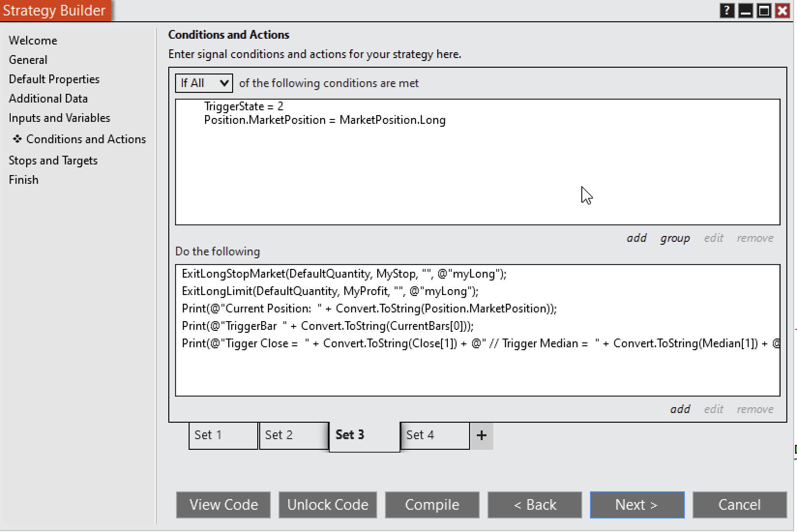
Task: Add a new condition set with plus tab
Action: (x=481, y=435)
